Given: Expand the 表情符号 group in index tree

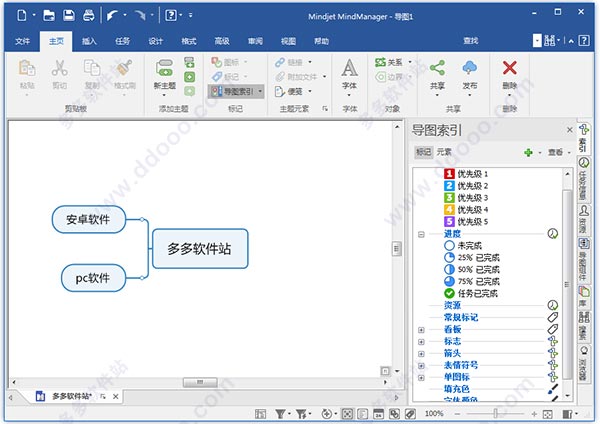Looking at the screenshot, I should coord(421,365).
